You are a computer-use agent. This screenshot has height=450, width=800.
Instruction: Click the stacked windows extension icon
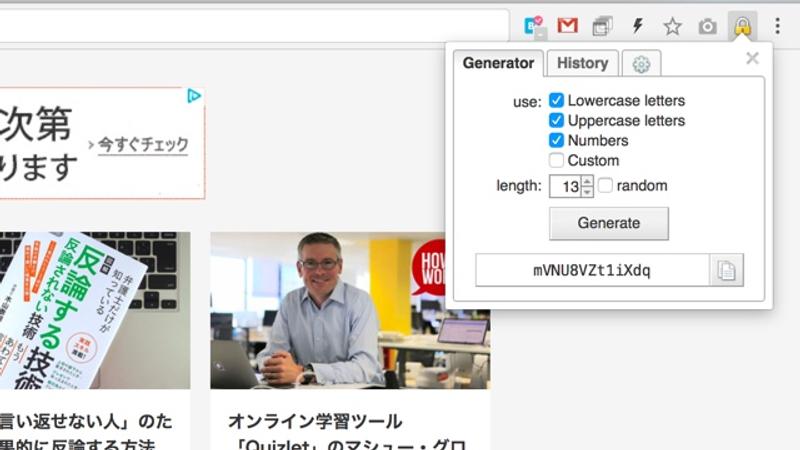[x=602, y=26]
